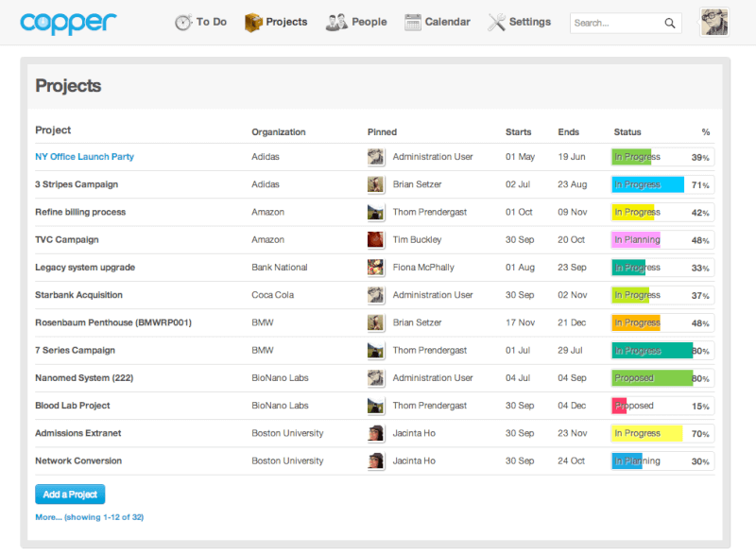Open Rosenbaum Penthouse (BMWRP001) project
This screenshot has width=756, height=556.
(x=113, y=322)
